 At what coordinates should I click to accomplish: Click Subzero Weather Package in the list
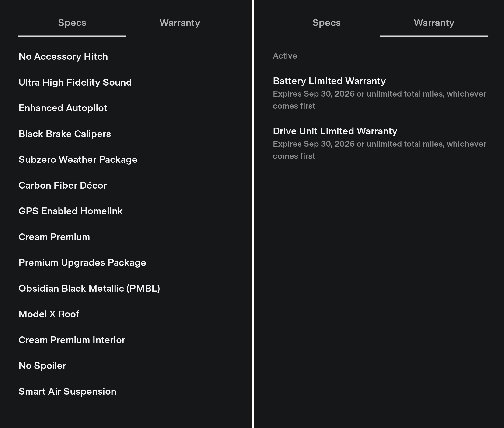[78, 160]
